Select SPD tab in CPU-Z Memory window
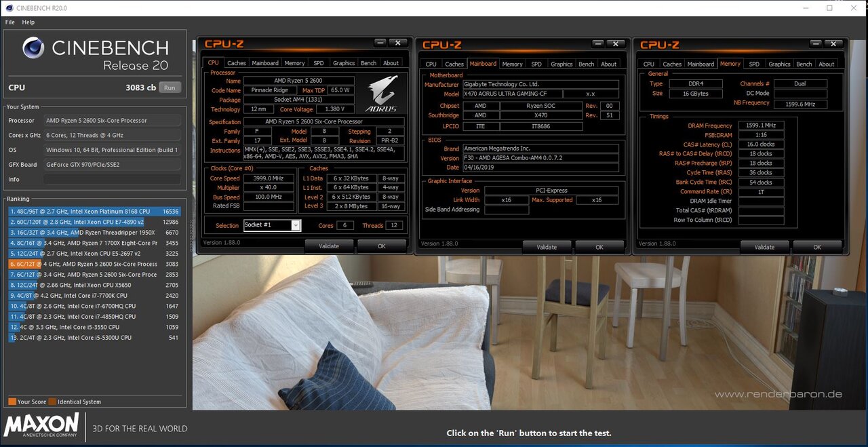868x447 pixels. (754, 64)
